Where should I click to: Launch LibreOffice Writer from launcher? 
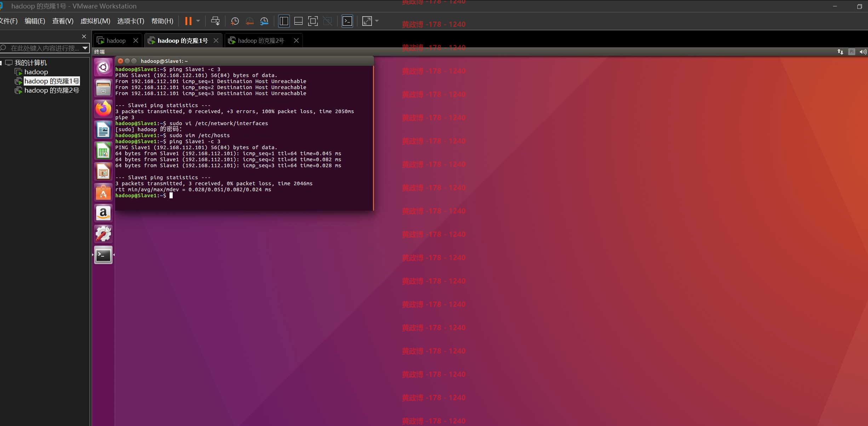[103, 130]
